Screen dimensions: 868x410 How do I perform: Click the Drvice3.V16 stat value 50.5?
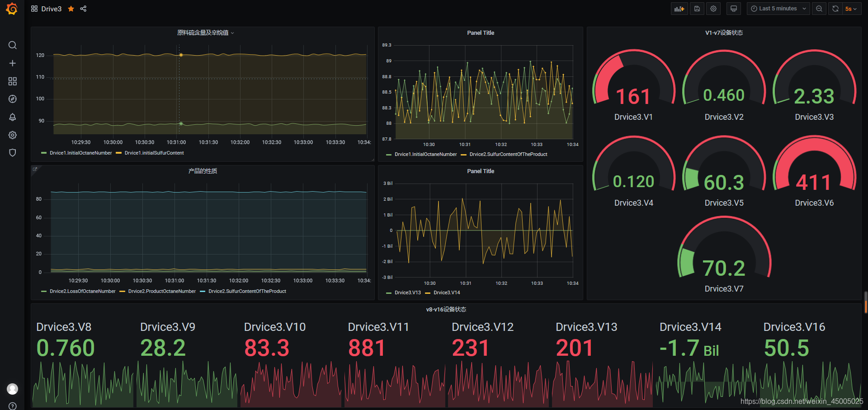787,348
